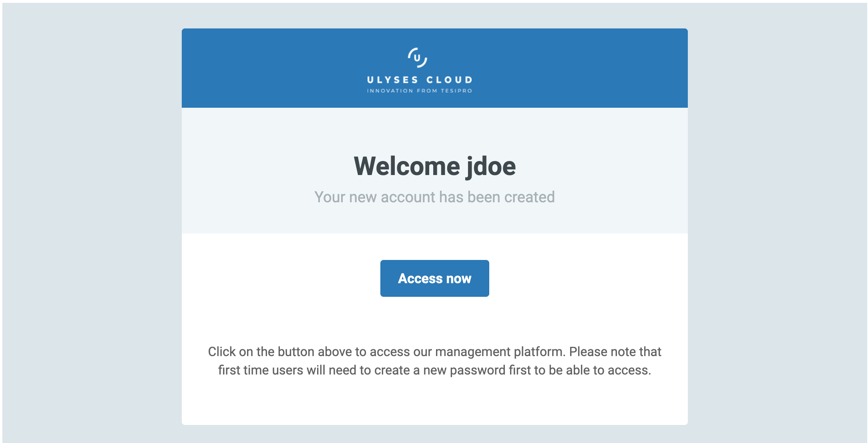The height and width of the screenshot is (443, 868).
Task: Select the Innovation from Tesipro tagline
Action: (x=420, y=91)
